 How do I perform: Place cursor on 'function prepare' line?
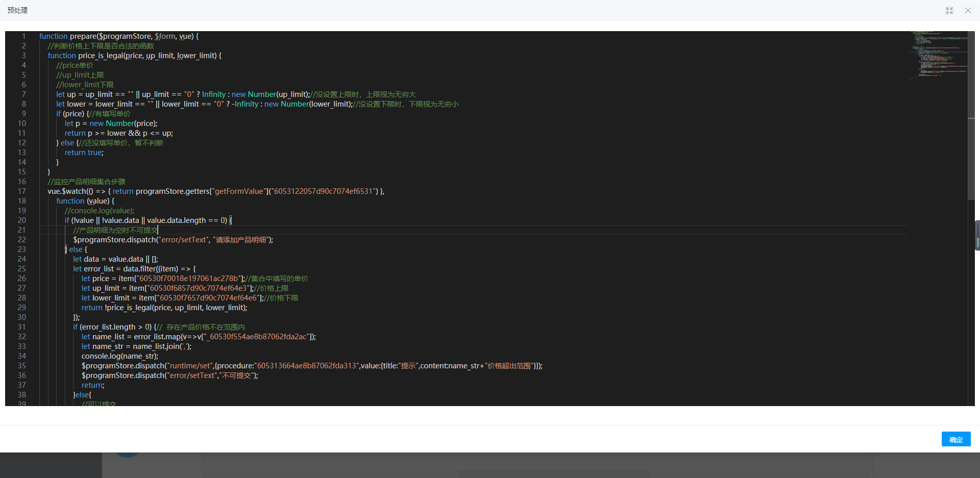[119, 36]
